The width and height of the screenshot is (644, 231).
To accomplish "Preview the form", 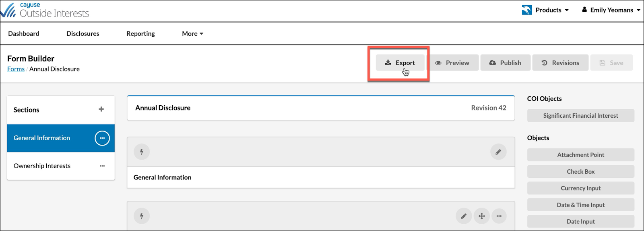I will pos(452,63).
